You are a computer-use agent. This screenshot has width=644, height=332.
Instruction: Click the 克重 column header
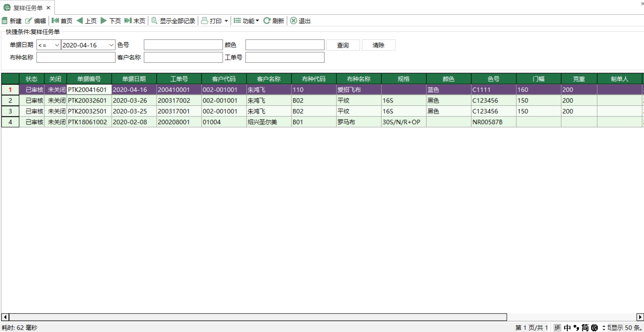click(579, 79)
